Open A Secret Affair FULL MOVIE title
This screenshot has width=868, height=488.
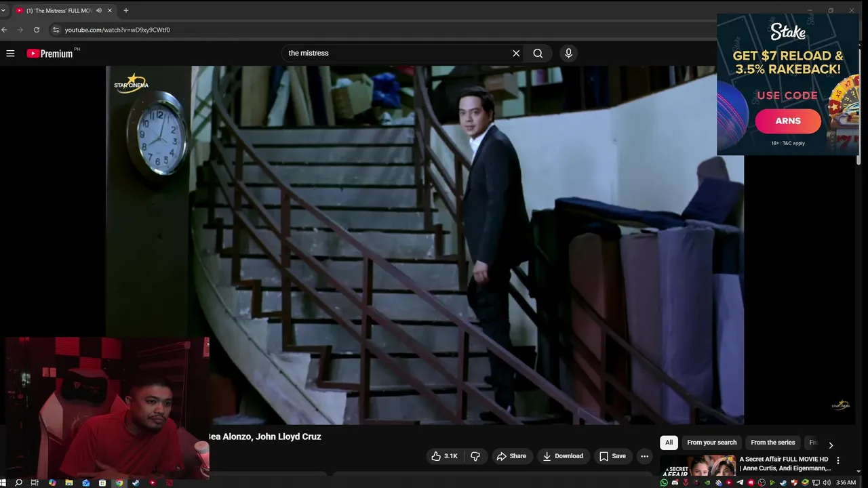(785, 464)
